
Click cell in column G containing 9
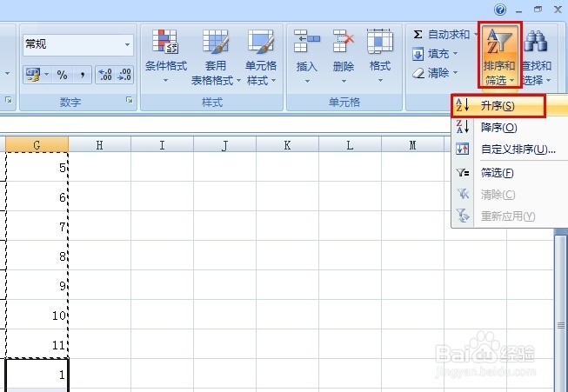(37, 285)
